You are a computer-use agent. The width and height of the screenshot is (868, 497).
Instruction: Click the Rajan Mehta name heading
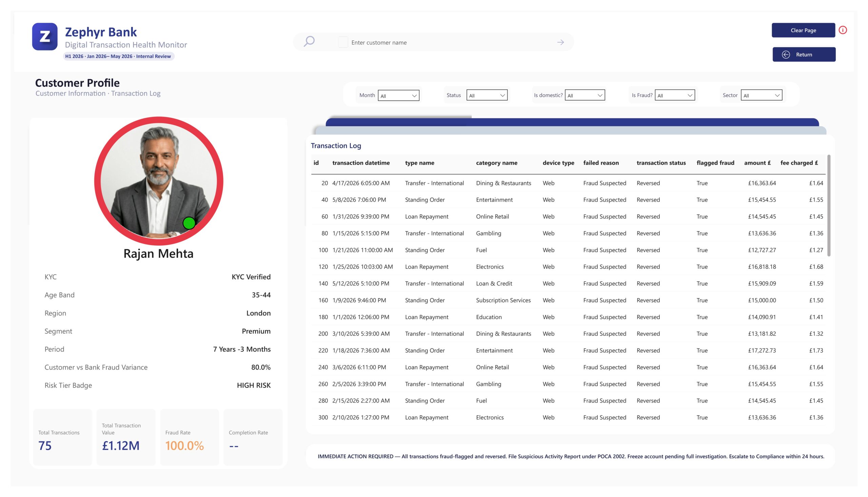tap(158, 254)
